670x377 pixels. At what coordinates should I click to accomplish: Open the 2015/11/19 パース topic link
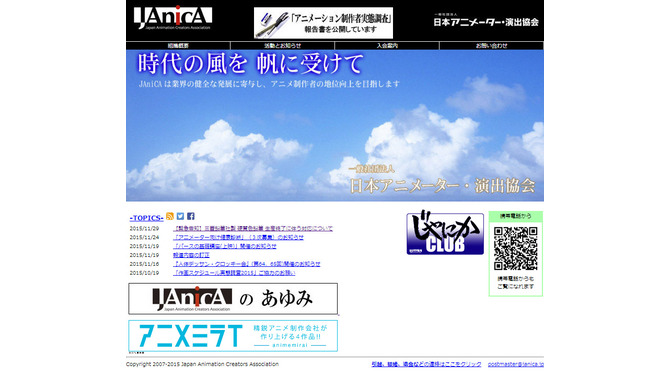click(x=225, y=246)
